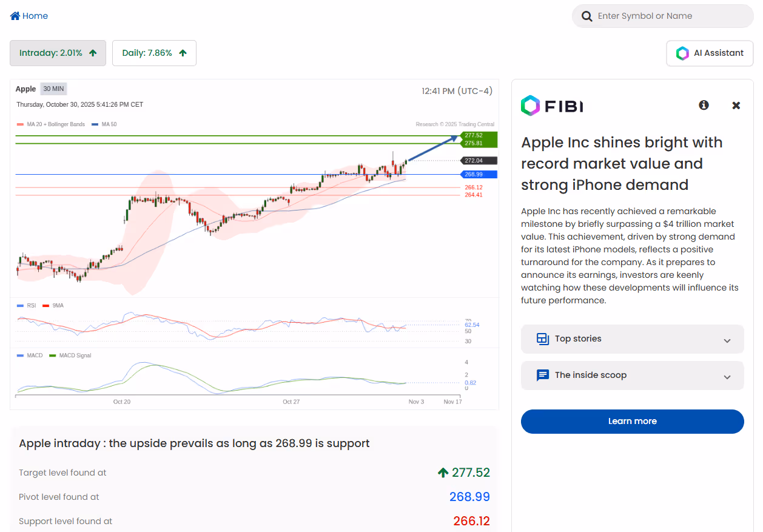Screen dimensions: 763x532
Task: Click the blue 268.99 pivot value in the summary
Action: pyautogui.click(x=469, y=497)
